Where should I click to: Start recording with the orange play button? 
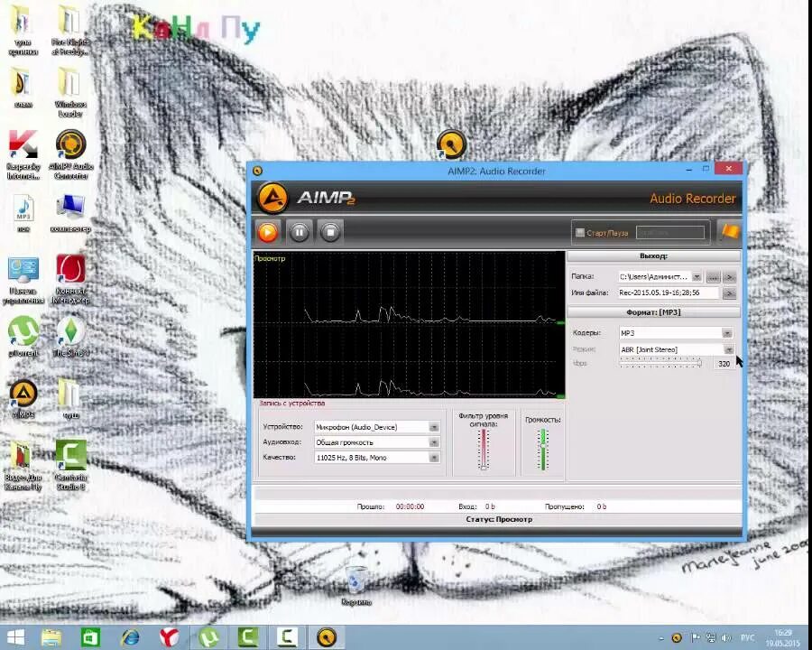pos(268,232)
